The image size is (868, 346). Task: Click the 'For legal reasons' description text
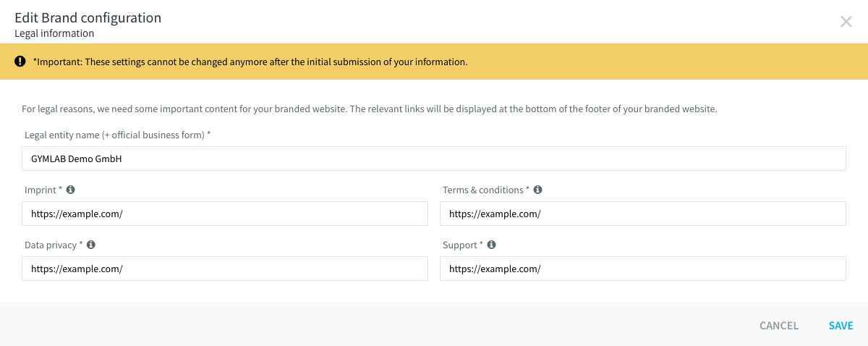point(369,109)
